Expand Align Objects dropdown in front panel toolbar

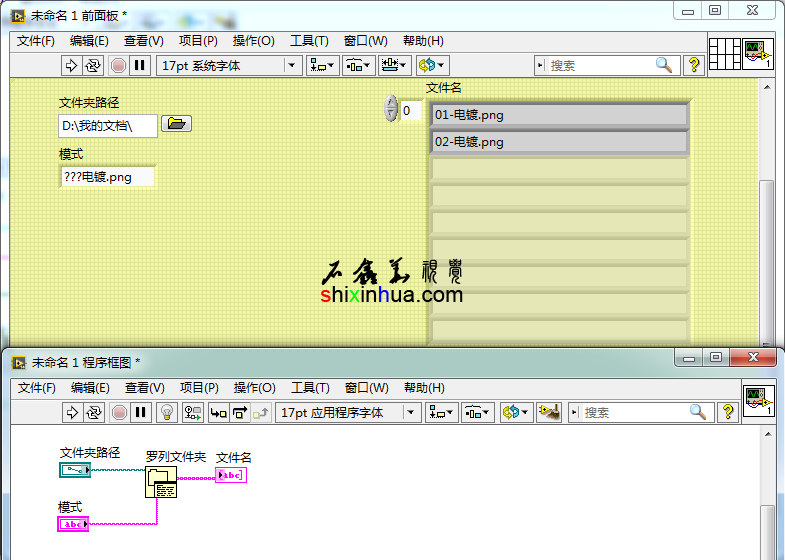tap(323, 65)
